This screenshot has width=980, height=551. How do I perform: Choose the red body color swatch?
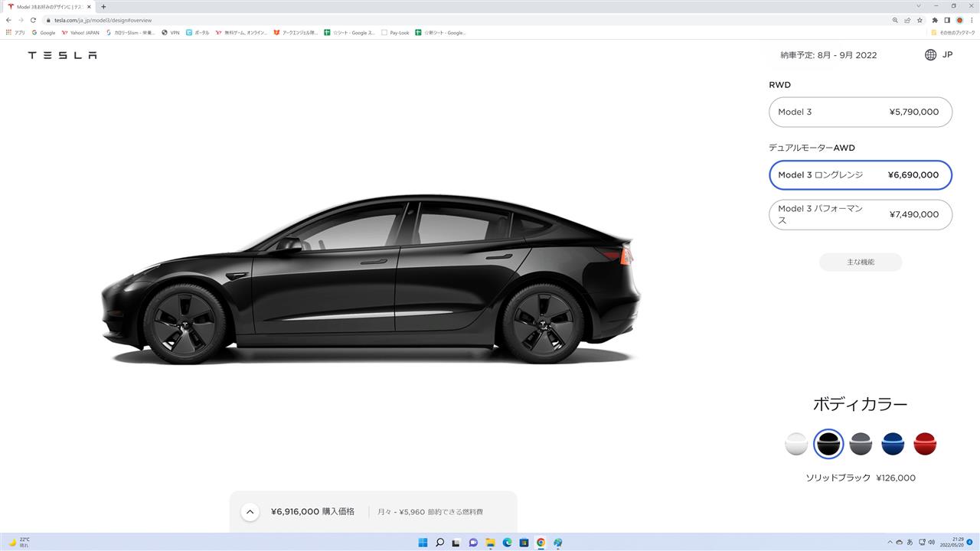coord(925,444)
